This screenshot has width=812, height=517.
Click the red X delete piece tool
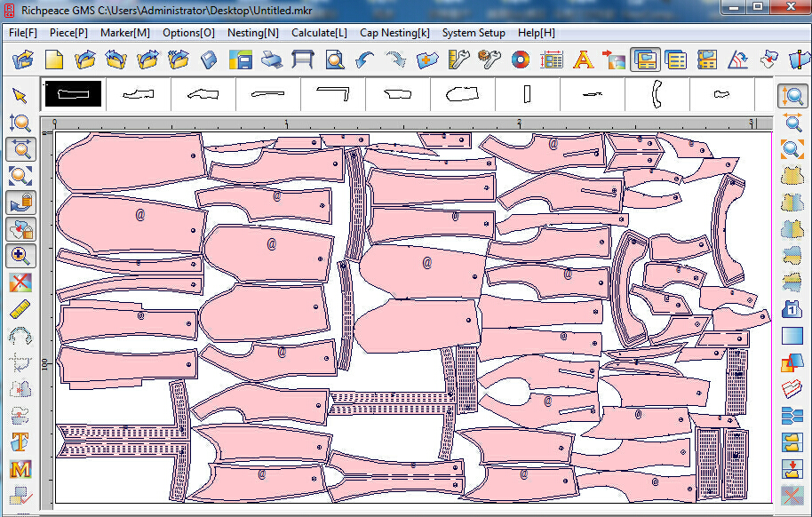coord(20,282)
